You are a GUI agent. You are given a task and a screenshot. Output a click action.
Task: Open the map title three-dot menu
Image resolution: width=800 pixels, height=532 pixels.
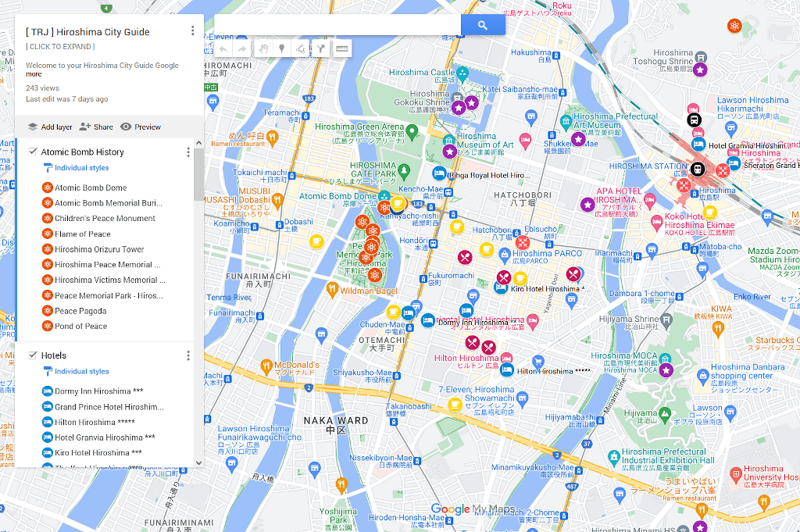point(192,31)
